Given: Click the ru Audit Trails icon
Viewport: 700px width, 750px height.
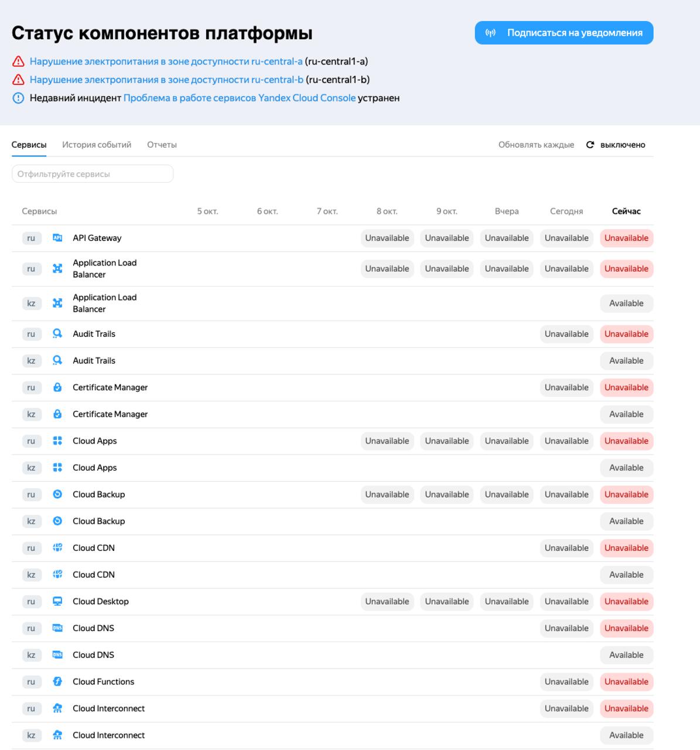Looking at the screenshot, I should (57, 334).
